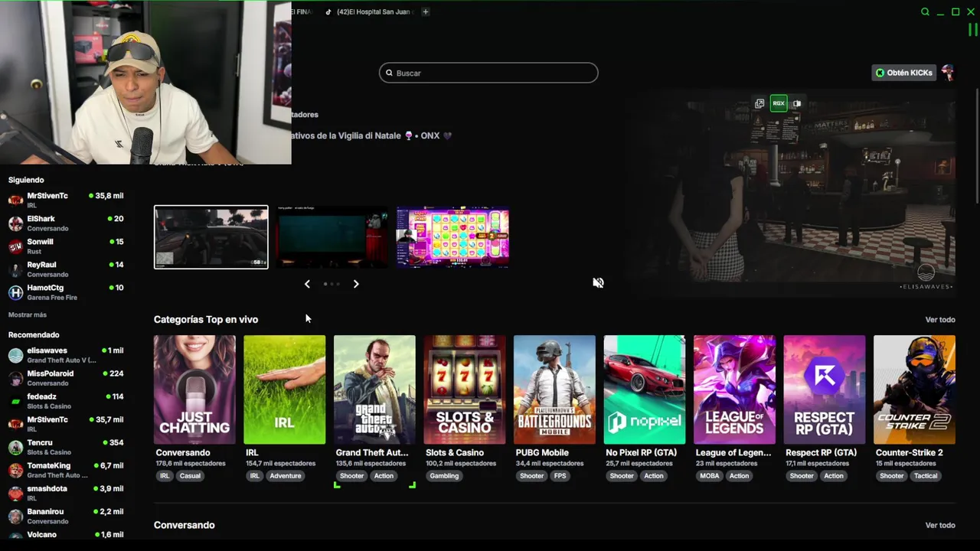980x551 pixels.
Task: Open ElShark channel avatar
Action: coord(15,223)
